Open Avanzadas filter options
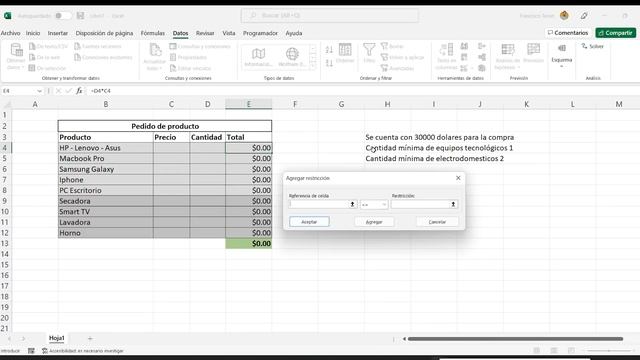Viewport: 640px width, 360px height. coord(398,68)
